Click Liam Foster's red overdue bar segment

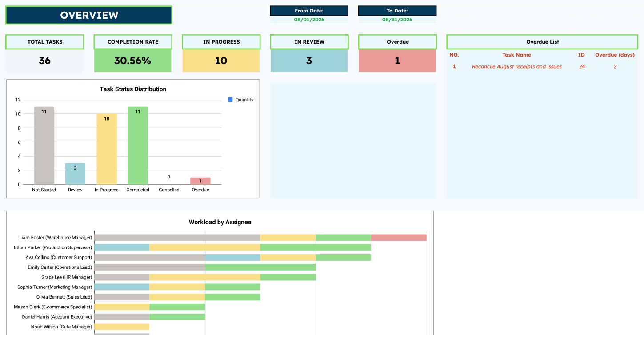[x=399, y=238]
